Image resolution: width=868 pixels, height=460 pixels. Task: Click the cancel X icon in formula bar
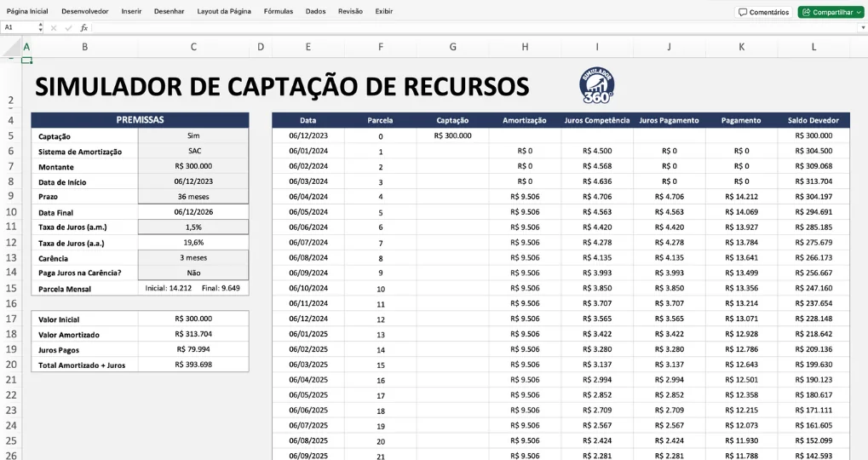pos(54,27)
